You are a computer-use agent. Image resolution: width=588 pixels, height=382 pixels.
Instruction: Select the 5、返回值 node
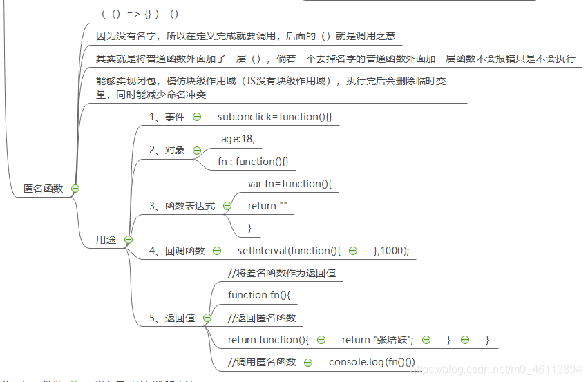[x=172, y=318]
